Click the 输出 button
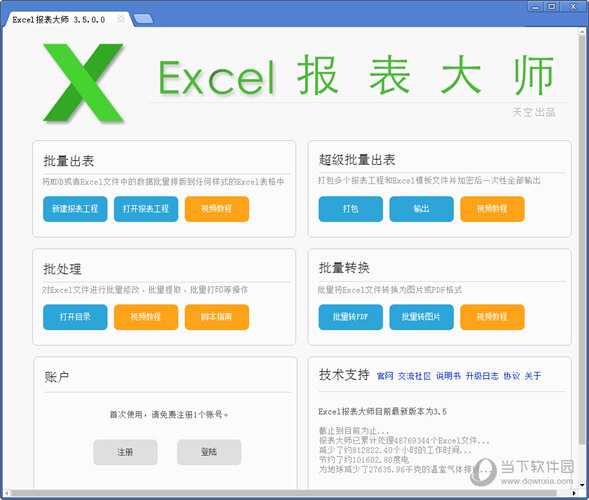589x500 pixels. [x=421, y=209]
